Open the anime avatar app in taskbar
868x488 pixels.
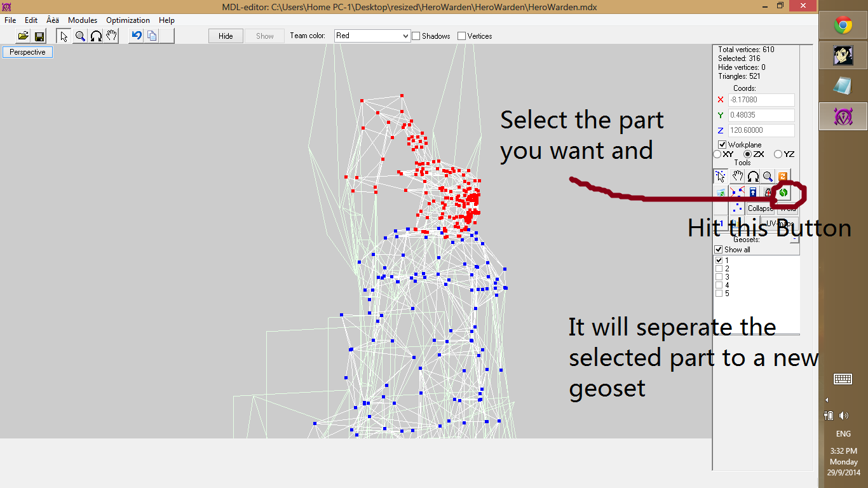[x=843, y=56]
